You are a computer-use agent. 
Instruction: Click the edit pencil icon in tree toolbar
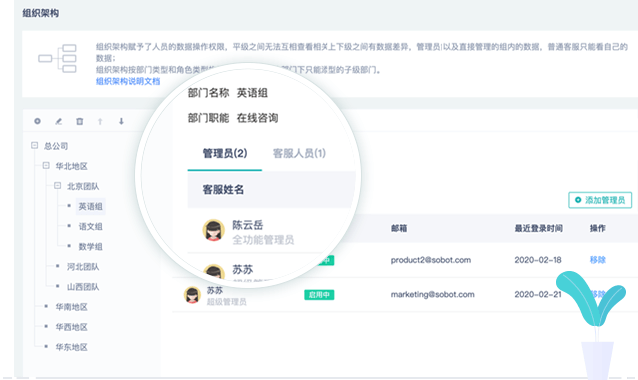(59, 121)
